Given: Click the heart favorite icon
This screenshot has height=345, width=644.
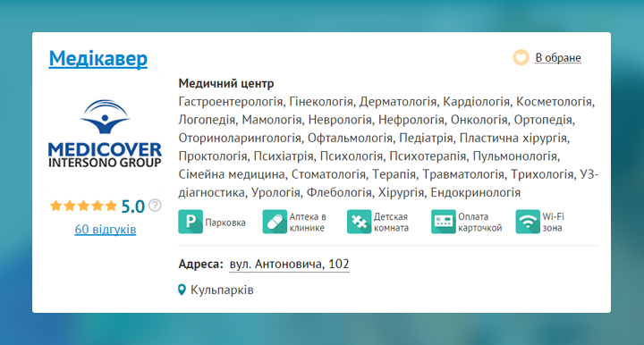Looking at the screenshot, I should pyautogui.click(x=521, y=57).
